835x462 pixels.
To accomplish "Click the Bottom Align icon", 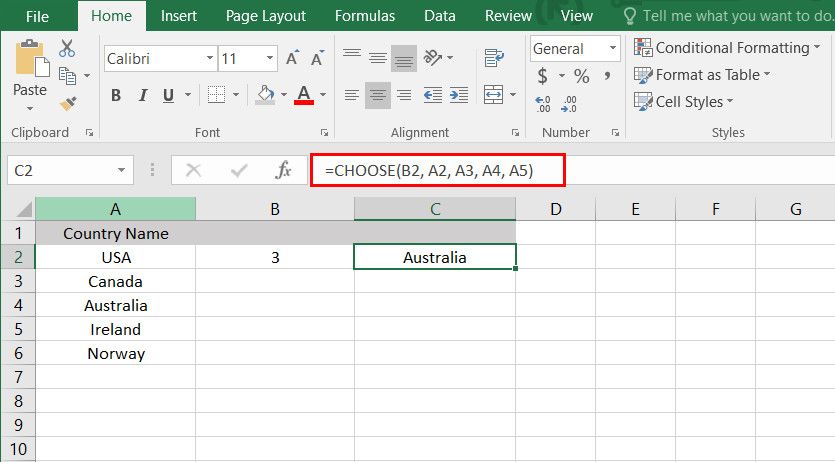I will click(404, 58).
